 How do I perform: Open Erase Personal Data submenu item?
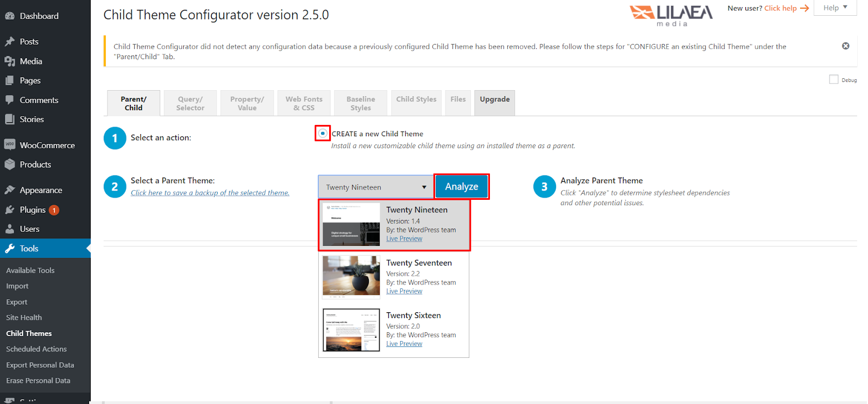38,381
